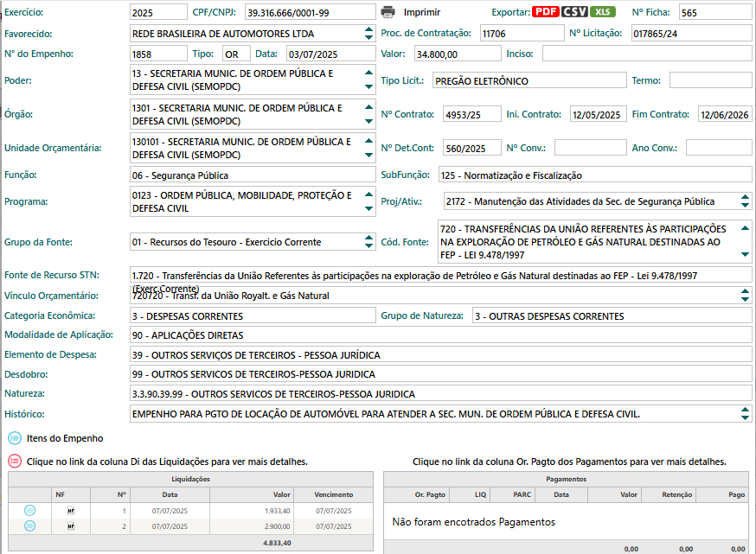Click the Data column header in Liquidações

170,494
